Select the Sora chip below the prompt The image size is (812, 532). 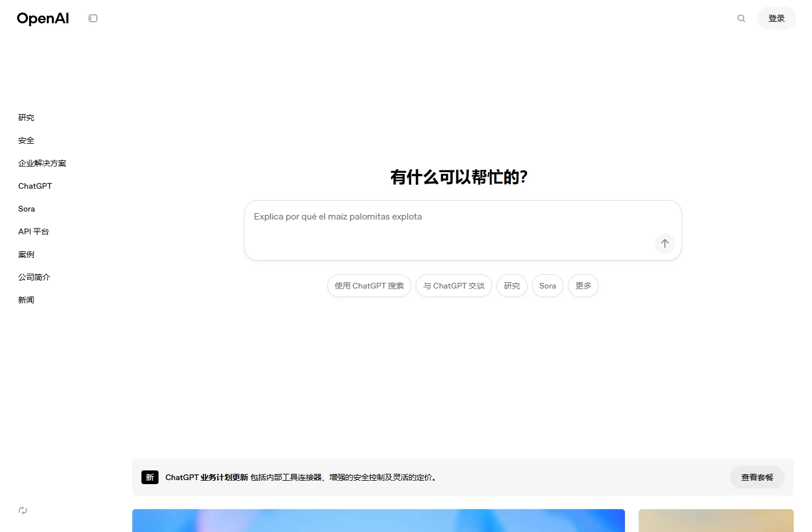coord(547,286)
